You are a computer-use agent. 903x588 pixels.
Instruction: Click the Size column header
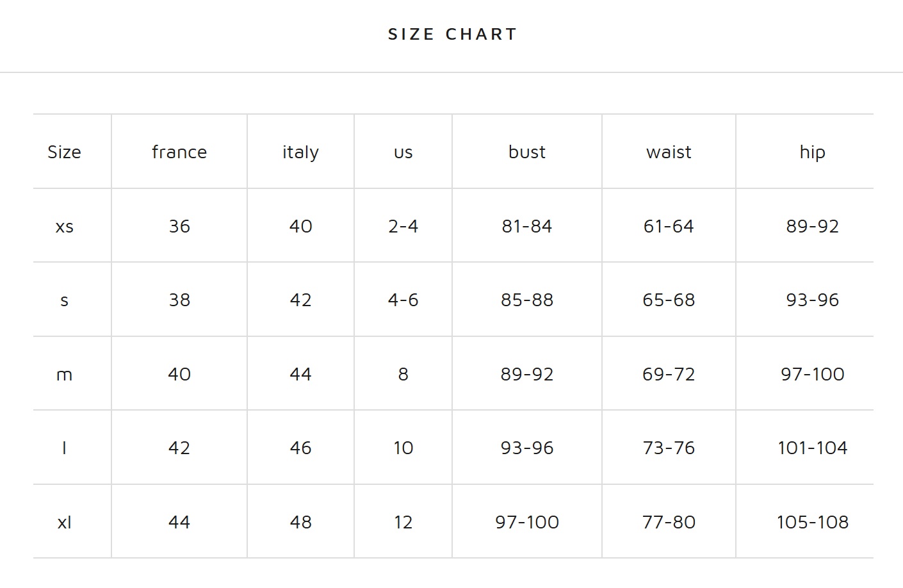point(64,152)
